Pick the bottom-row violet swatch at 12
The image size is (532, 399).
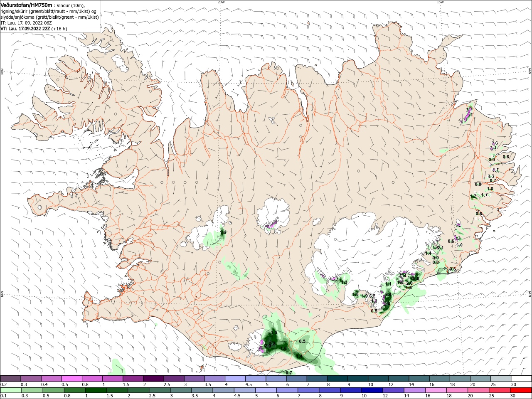click(x=393, y=390)
